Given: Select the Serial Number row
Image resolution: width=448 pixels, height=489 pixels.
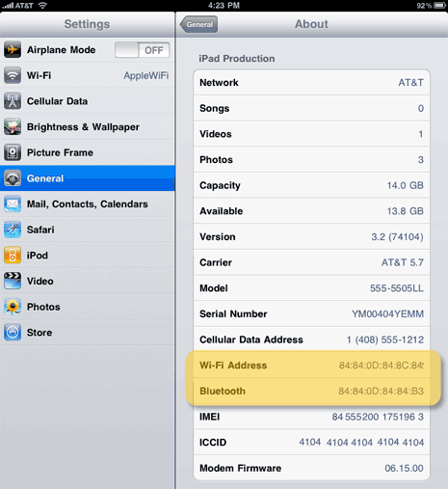Looking at the screenshot, I should pos(311,313).
